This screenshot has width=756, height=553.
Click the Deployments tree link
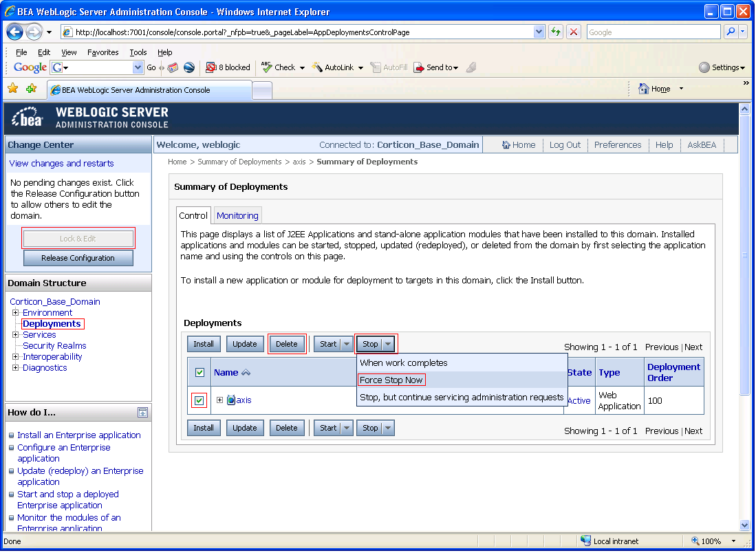[x=52, y=323]
